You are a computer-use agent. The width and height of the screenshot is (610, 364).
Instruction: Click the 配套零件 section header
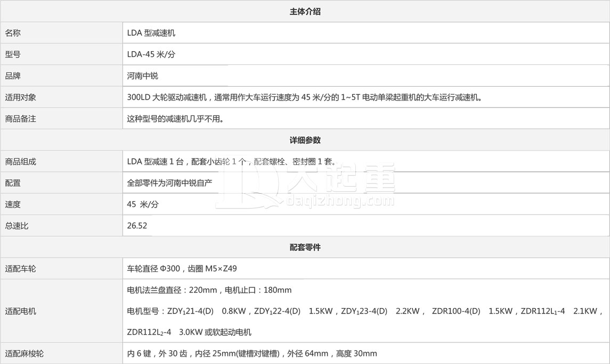tap(305, 247)
